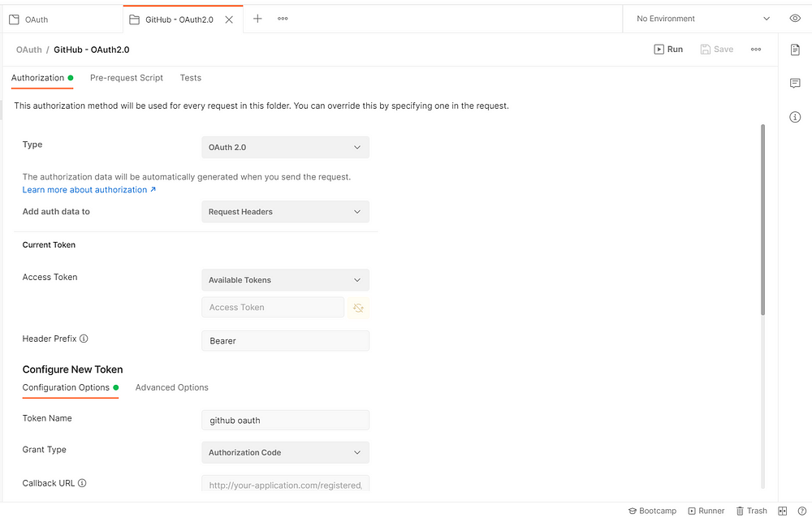Image resolution: width=812 pixels, height=518 pixels.
Task: Open the environment quick look eye icon
Action: point(794,19)
